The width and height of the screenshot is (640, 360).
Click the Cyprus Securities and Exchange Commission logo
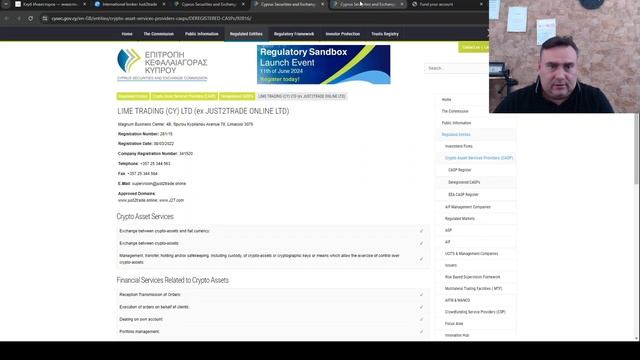162,64
